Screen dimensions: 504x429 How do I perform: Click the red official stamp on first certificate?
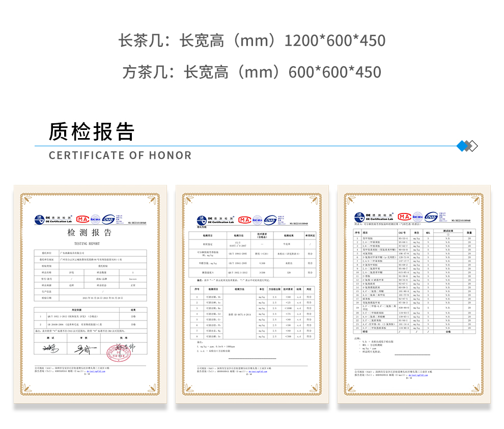(x=118, y=351)
